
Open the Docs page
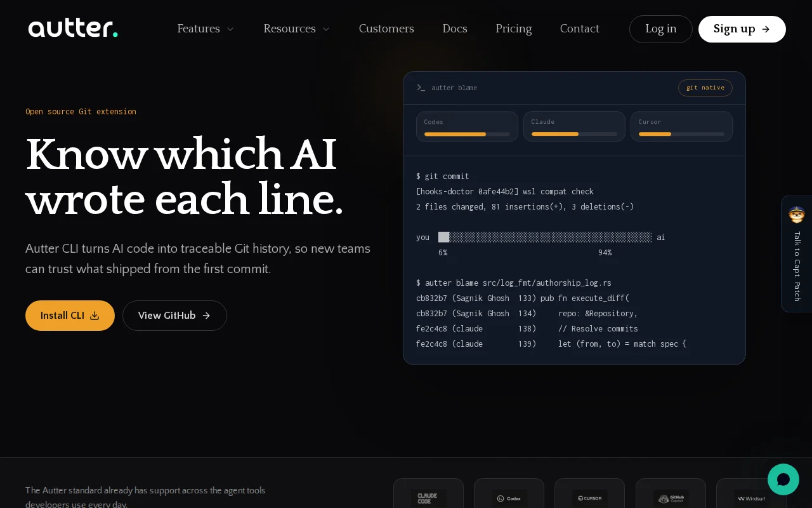click(455, 29)
